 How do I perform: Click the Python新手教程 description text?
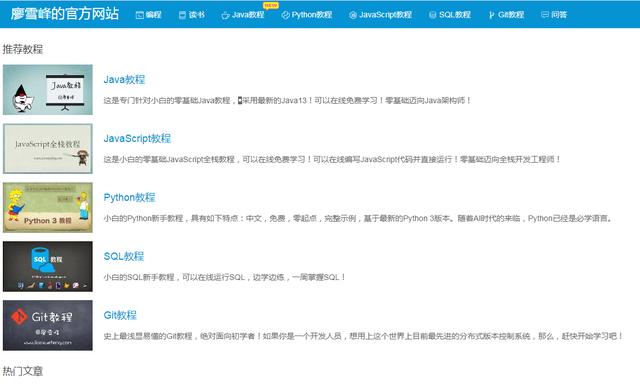click(x=358, y=218)
